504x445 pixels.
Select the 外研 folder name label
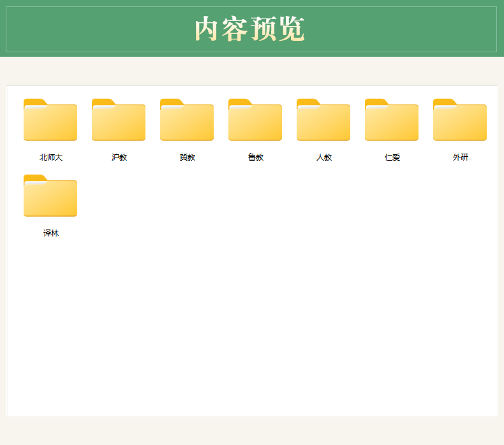click(x=461, y=157)
